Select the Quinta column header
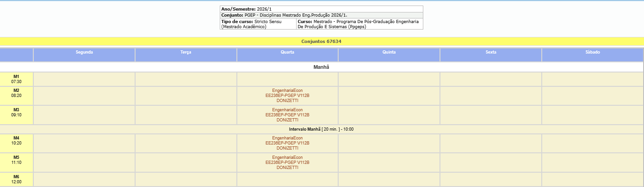 [389, 53]
